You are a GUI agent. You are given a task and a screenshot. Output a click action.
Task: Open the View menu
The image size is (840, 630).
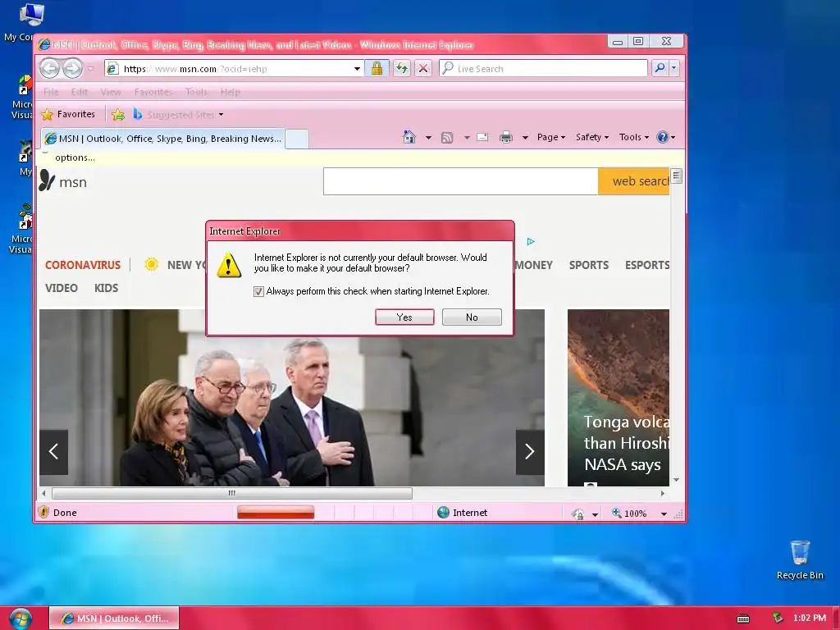click(111, 92)
